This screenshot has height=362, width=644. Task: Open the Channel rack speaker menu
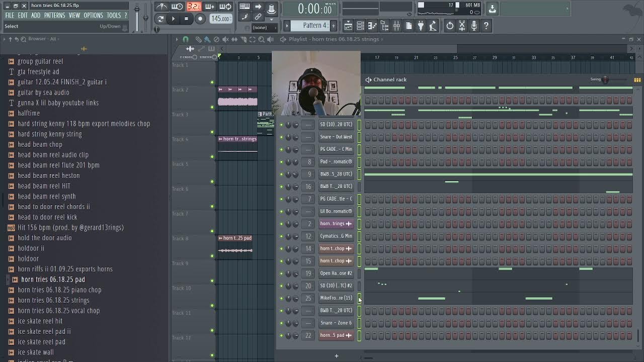pos(368,79)
